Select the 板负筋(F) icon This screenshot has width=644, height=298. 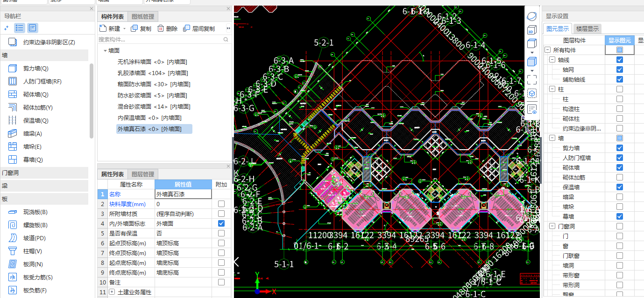[13, 291]
